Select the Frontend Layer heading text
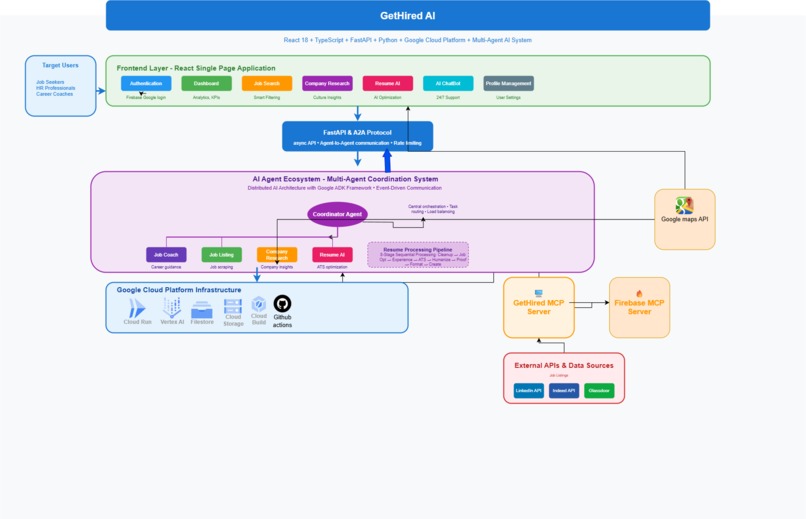Screen dimensions: 806x519 tap(196, 68)
